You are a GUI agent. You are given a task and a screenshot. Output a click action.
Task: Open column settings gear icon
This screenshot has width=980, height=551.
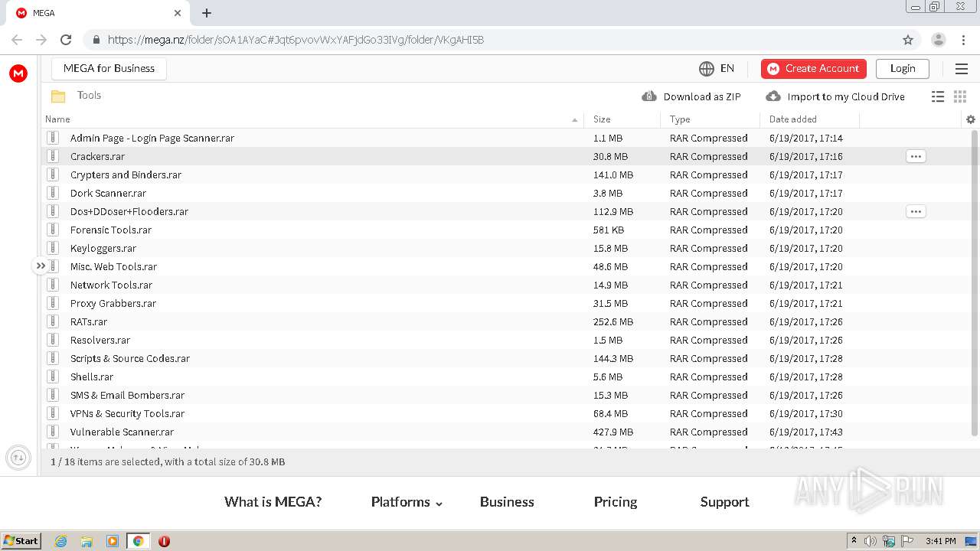coord(971,119)
